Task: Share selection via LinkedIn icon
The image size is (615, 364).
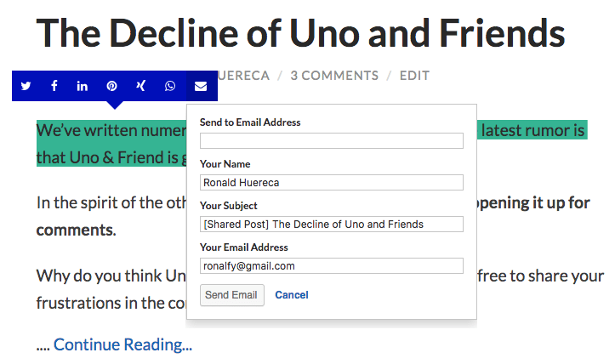Action: (83, 86)
